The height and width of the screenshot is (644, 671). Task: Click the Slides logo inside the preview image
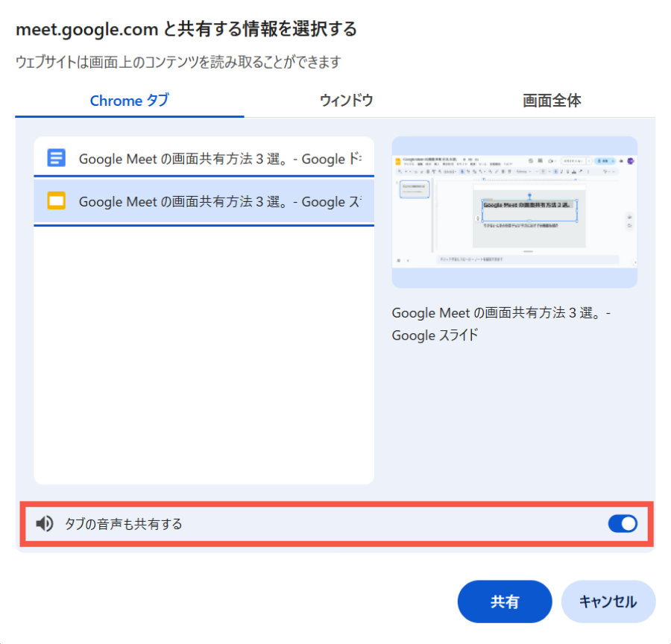tap(397, 160)
